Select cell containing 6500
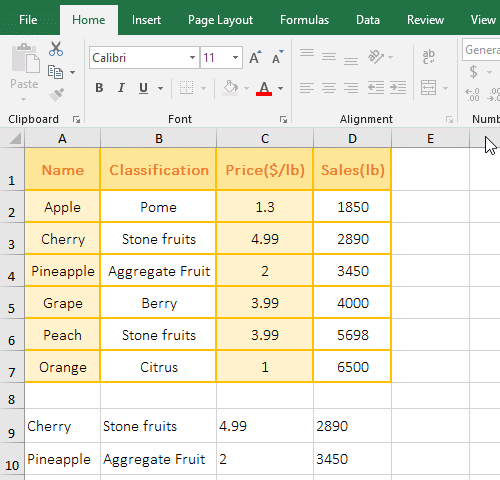Viewport: 500px width, 480px height. 352,367
